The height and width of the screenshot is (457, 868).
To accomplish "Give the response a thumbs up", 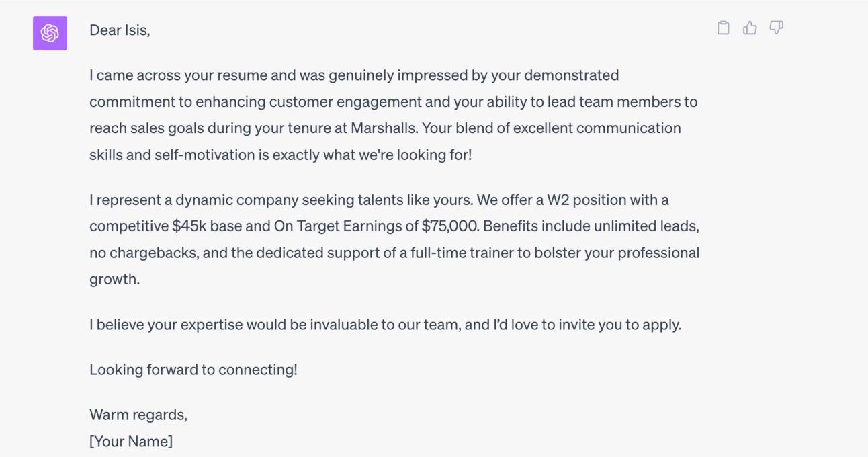I will [750, 28].
